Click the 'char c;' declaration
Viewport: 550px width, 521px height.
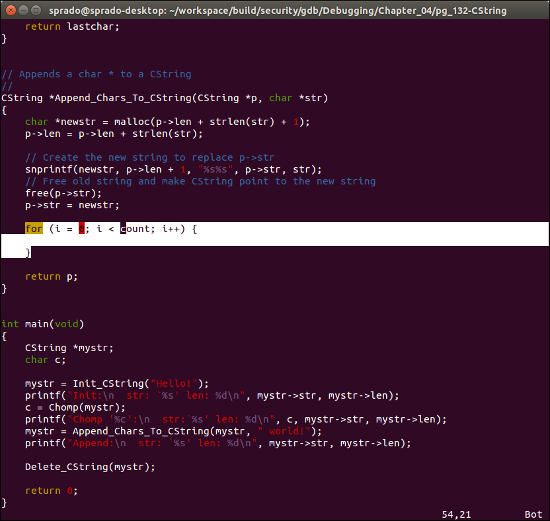click(45, 360)
